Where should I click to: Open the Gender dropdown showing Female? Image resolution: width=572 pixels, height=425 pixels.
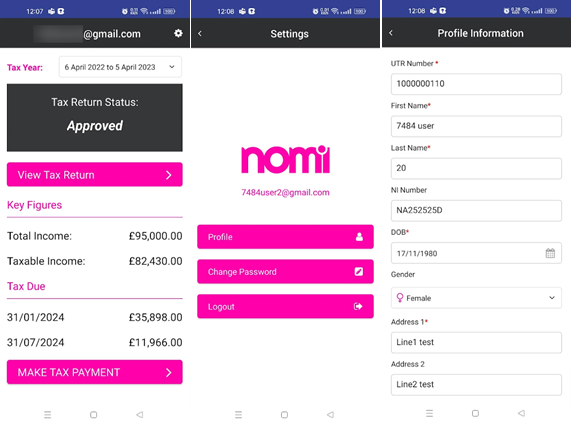tap(476, 298)
